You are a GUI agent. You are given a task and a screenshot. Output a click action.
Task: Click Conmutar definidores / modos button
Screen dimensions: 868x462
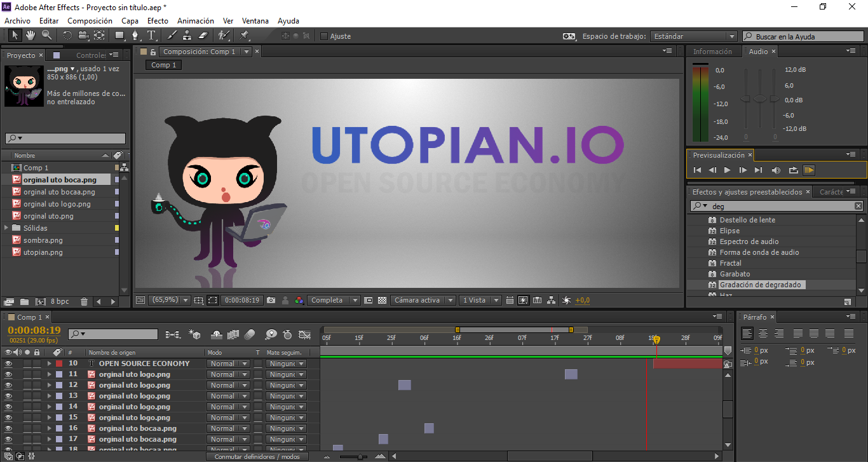click(257, 456)
